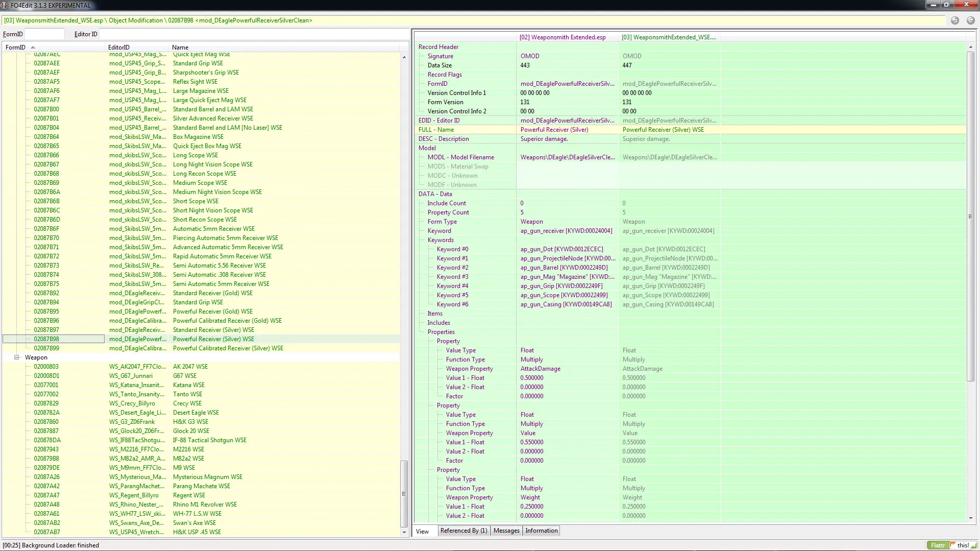This screenshot has width=980, height=551.
Task: Click scroll-down arrow of record view scrollbar
Action: pos(970,518)
